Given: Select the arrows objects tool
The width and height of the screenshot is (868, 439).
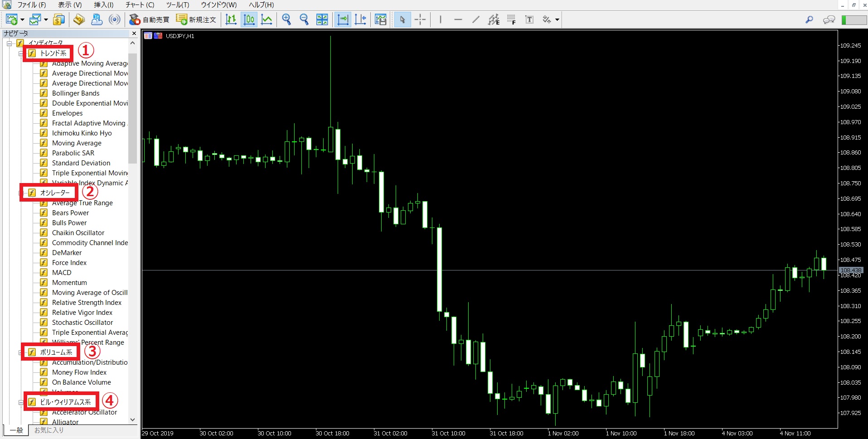Looking at the screenshot, I should pyautogui.click(x=547, y=19).
